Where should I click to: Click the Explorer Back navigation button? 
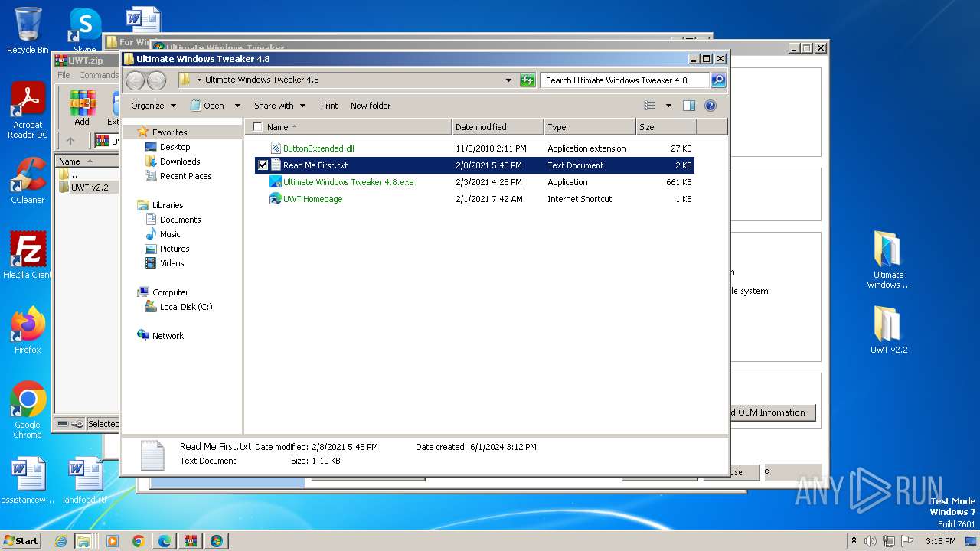click(x=136, y=80)
